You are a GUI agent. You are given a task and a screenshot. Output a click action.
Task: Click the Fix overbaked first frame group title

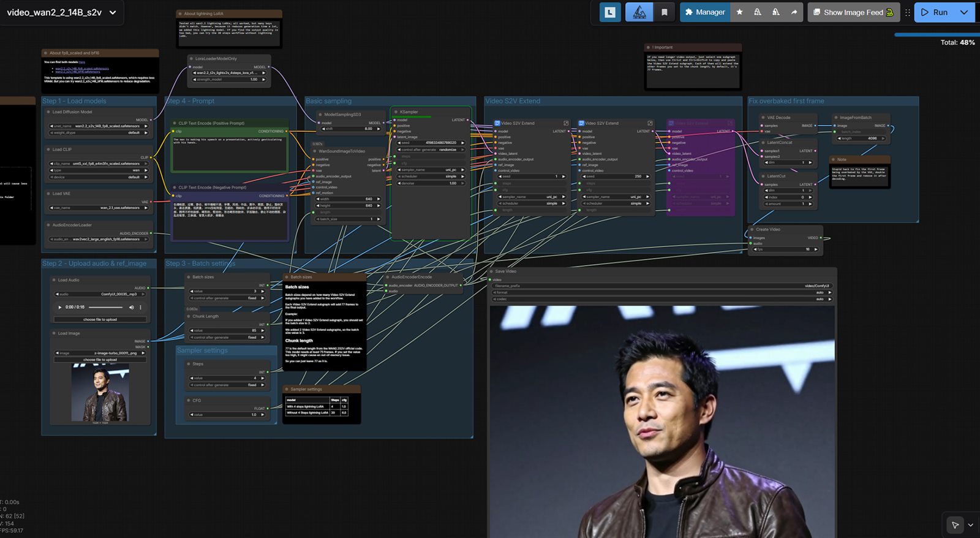[786, 101]
